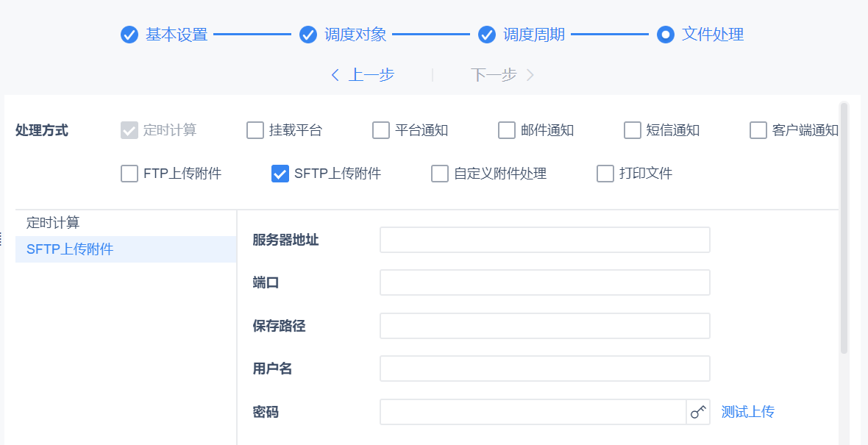This screenshot has height=445, width=868.
Task: Open the 调度周期 step label
Action: pyautogui.click(x=534, y=35)
